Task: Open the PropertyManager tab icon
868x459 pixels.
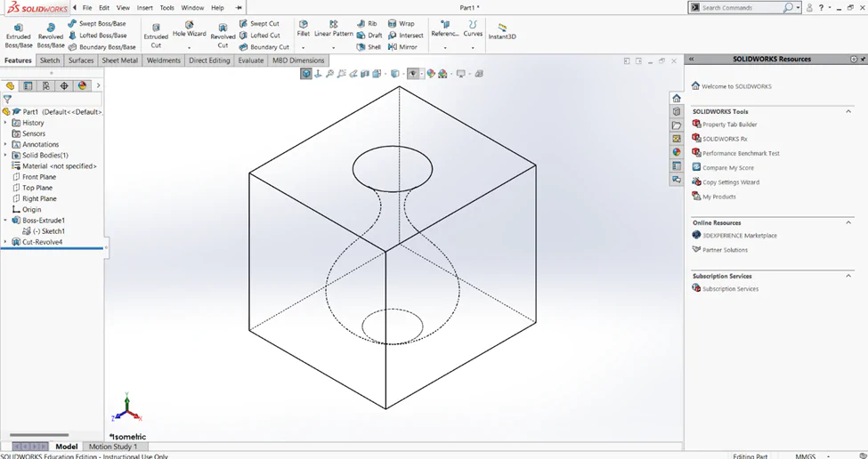Action: tap(28, 85)
